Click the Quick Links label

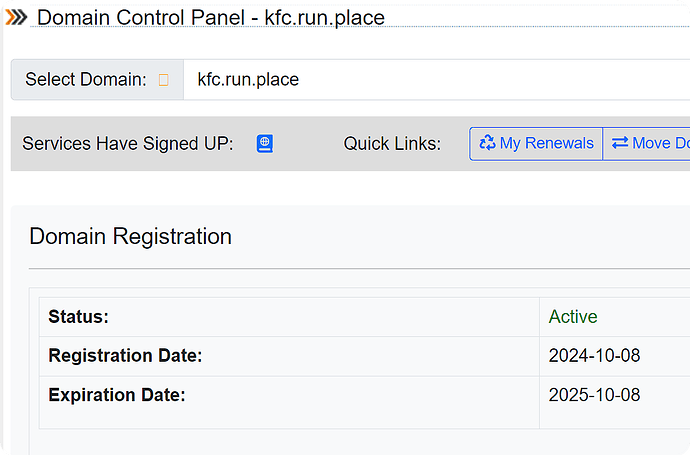[392, 143]
